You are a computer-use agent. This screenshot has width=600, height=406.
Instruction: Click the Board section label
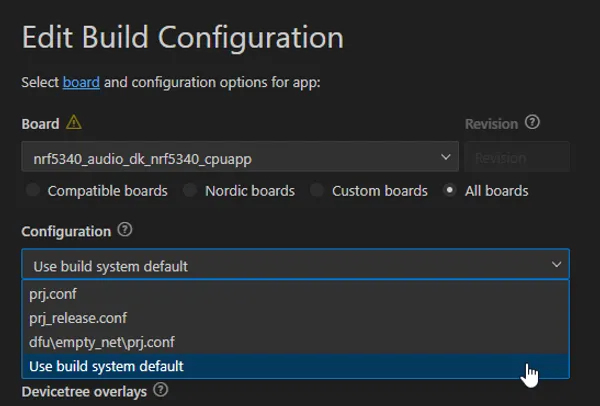(40, 124)
